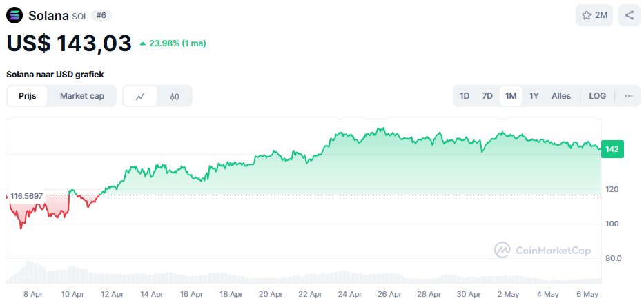Click the #6 rank badge
The height and width of the screenshot is (301, 644).
(x=101, y=16)
